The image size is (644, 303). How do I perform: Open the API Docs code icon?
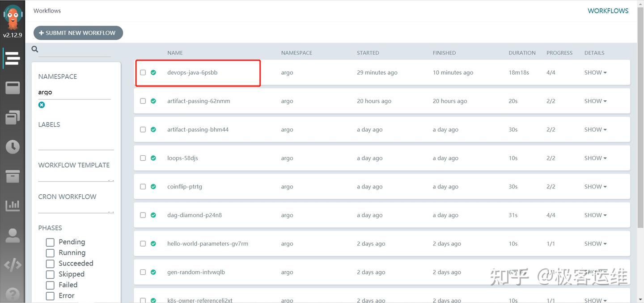pos(12,265)
